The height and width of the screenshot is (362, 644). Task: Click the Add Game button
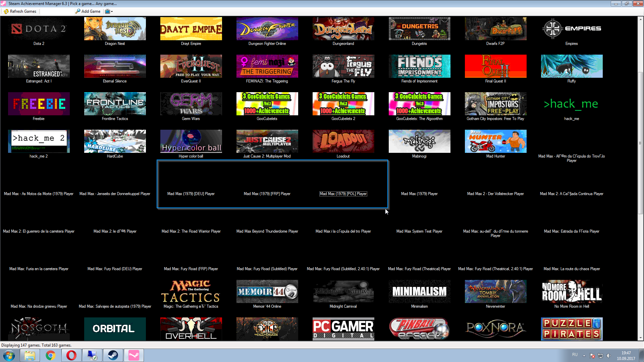(88, 11)
